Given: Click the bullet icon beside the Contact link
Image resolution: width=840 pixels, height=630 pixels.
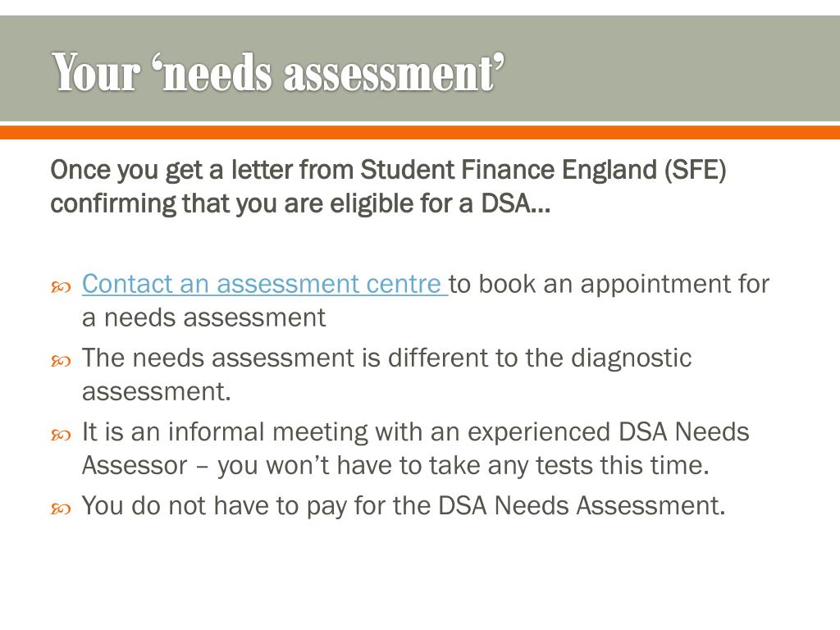Looking at the screenshot, I should pyautogui.click(x=62, y=286).
